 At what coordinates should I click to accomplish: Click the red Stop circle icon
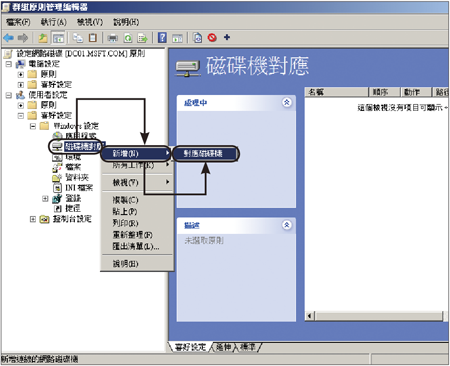pos(212,38)
